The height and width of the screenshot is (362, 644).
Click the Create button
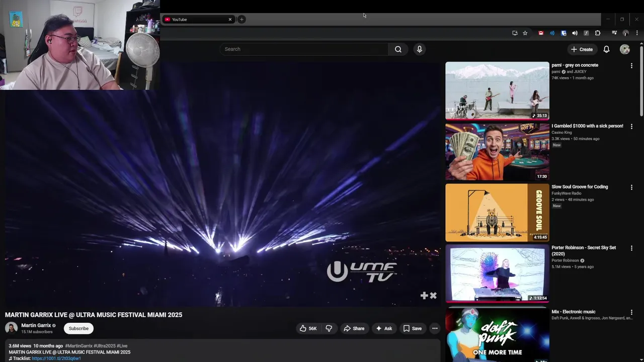(582, 49)
